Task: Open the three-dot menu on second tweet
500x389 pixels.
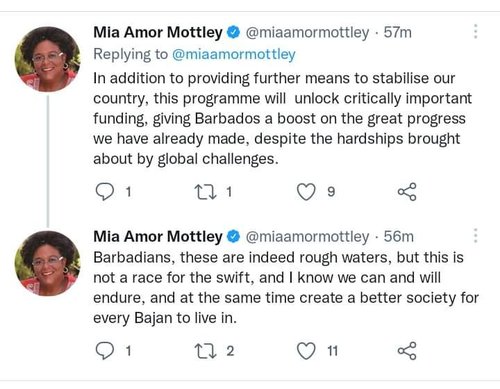Action: click(476, 236)
